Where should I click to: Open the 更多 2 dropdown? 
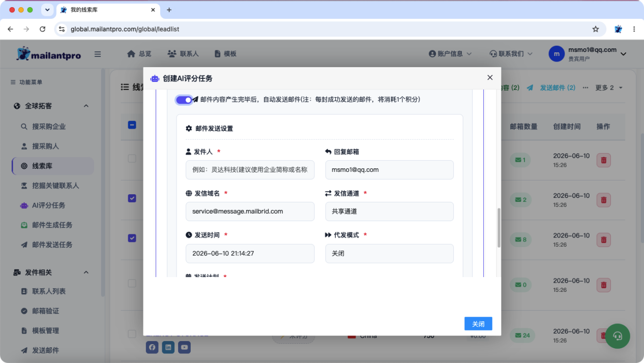(x=609, y=87)
